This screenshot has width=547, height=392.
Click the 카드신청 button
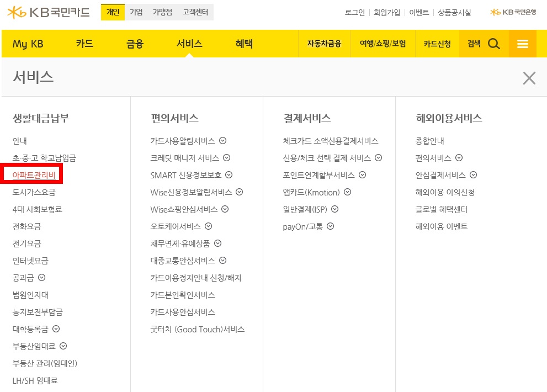pos(437,44)
